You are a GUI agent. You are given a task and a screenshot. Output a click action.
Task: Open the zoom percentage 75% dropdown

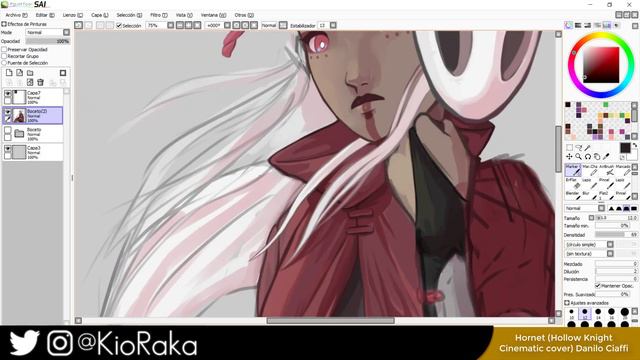tap(171, 25)
